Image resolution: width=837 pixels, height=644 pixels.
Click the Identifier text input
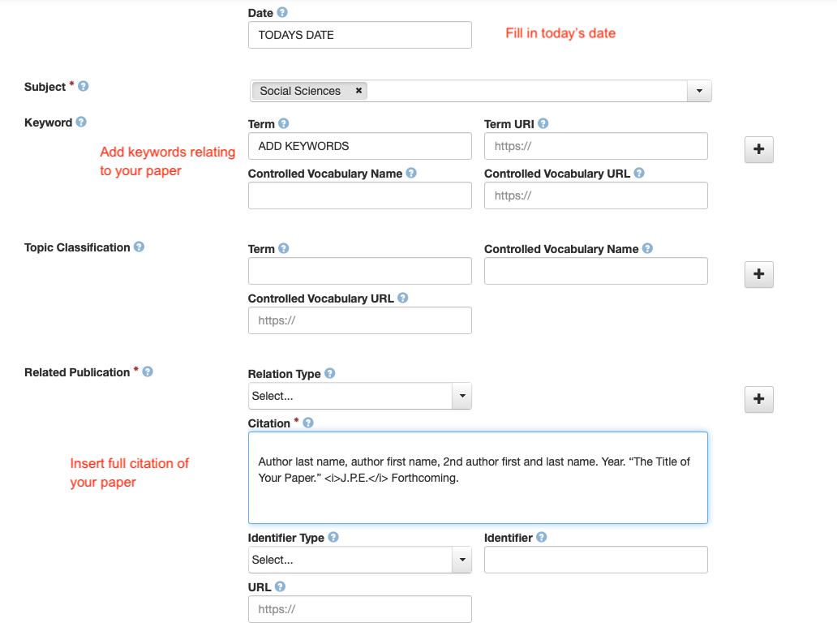[595, 560]
